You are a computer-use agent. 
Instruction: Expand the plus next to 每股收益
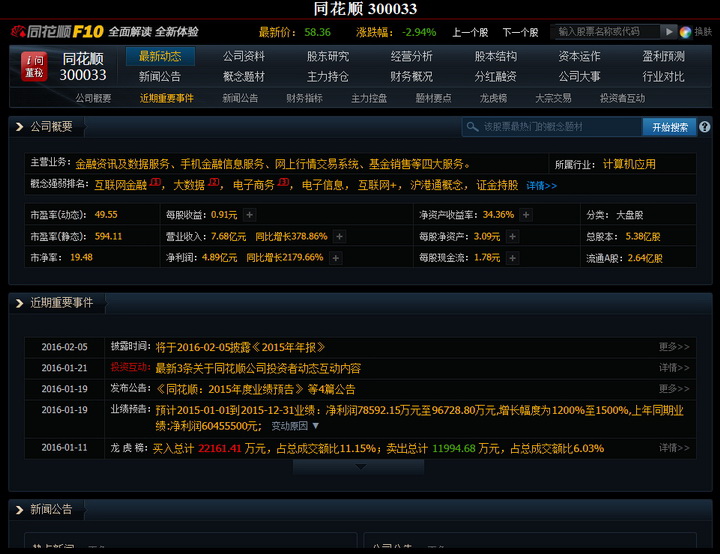(249, 215)
